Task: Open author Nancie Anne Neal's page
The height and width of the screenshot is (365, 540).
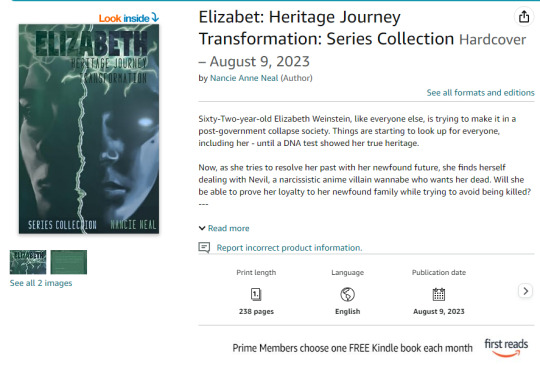Action: pyautogui.click(x=244, y=78)
